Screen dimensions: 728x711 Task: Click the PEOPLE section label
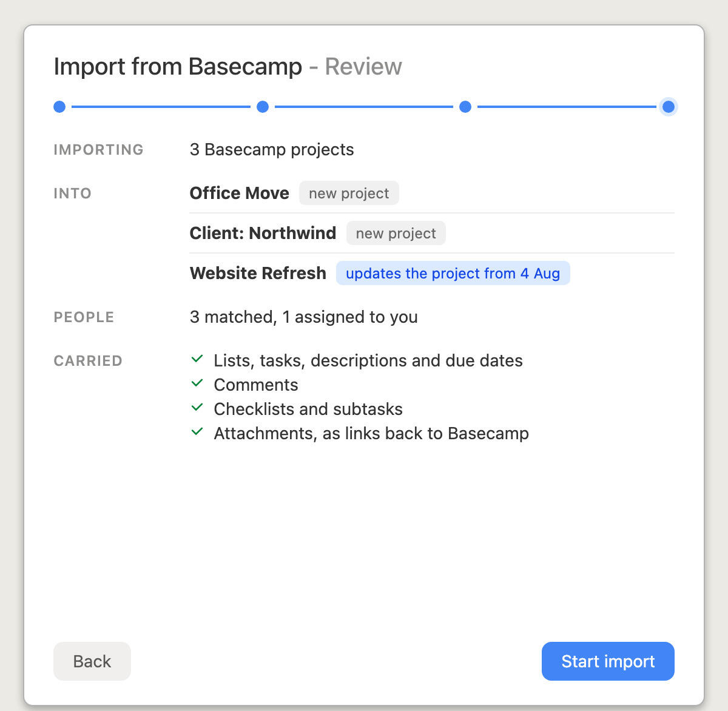coord(84,317)
